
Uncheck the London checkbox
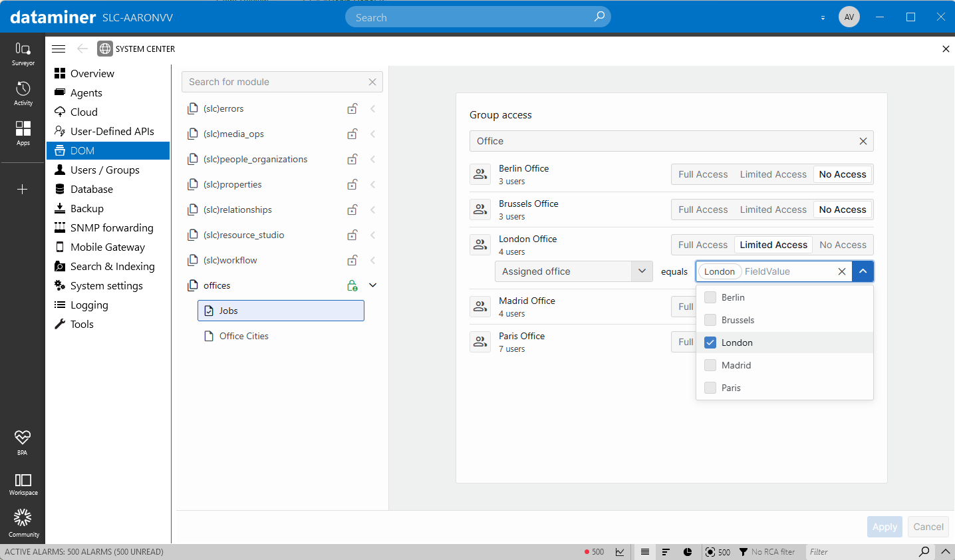pyautogui.click(x=710, y=343)
